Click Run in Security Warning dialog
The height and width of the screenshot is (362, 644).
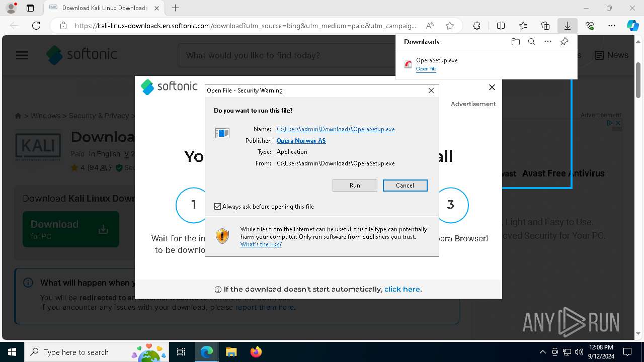coord(355,186)
